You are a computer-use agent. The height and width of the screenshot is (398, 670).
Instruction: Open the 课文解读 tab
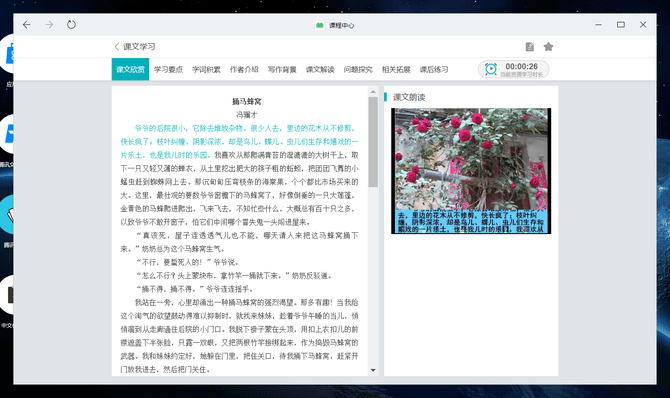(320, 69)
